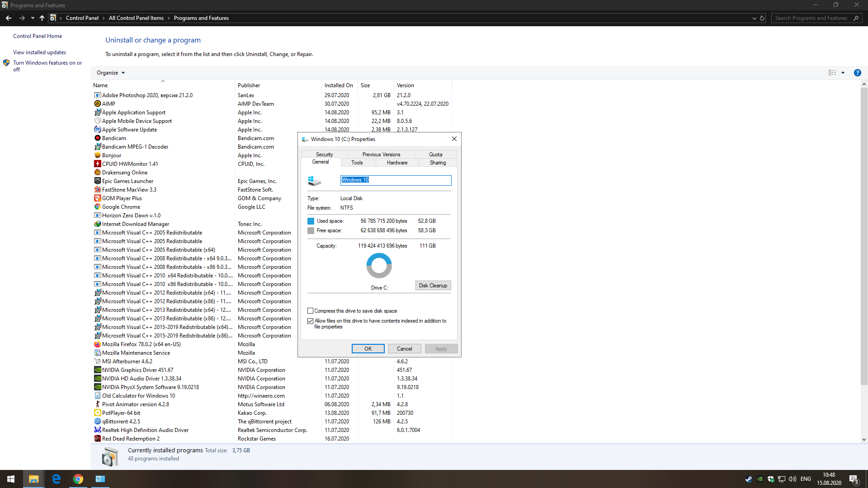The width and height of the screenshot is (868, 488).
Task: Click the NVIDIA Graphics Driver icon
Action: 97,370
